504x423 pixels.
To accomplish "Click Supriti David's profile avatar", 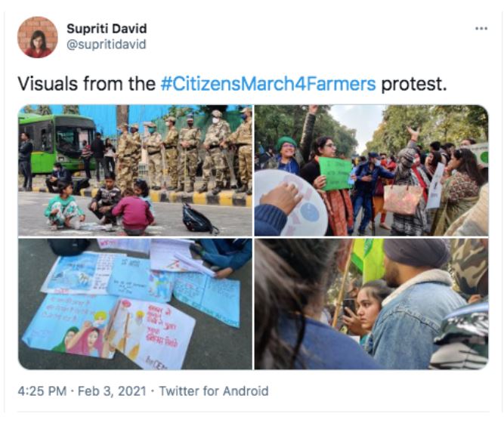I will 38,37.
